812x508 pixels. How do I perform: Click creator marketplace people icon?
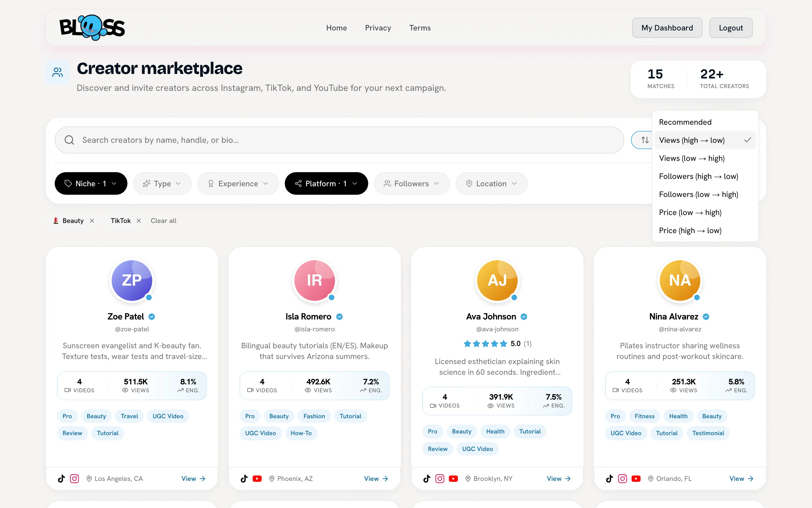pos(58,72)
